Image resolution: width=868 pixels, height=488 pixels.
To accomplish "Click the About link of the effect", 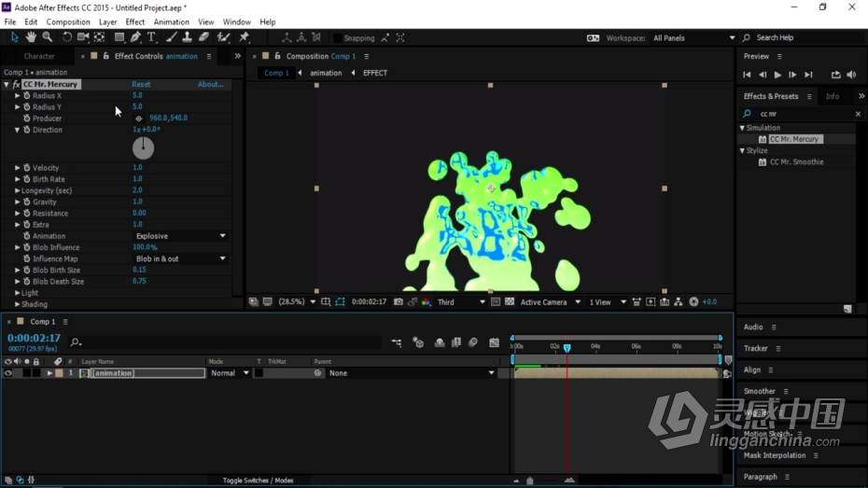I will pos(210,85).
